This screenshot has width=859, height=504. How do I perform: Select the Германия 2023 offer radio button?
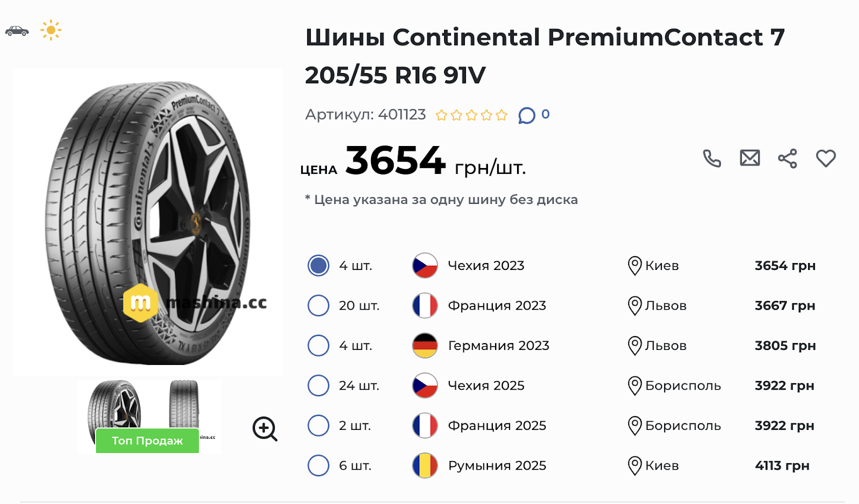[318, 346]
